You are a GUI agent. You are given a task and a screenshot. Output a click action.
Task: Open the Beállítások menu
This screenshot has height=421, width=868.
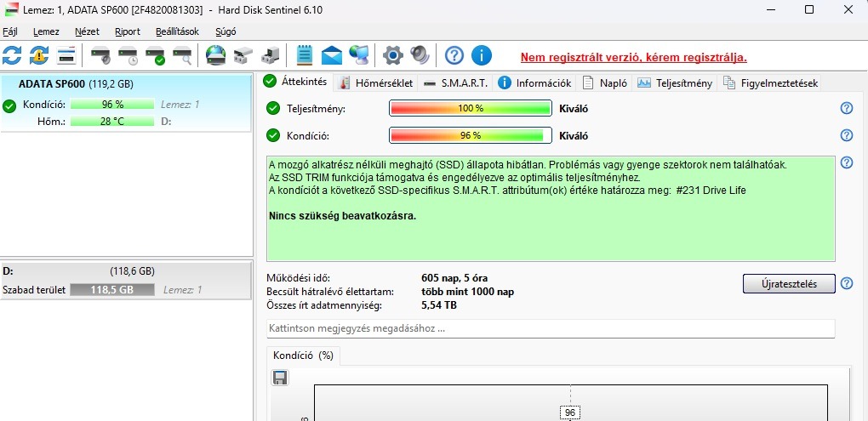(177, 31)
